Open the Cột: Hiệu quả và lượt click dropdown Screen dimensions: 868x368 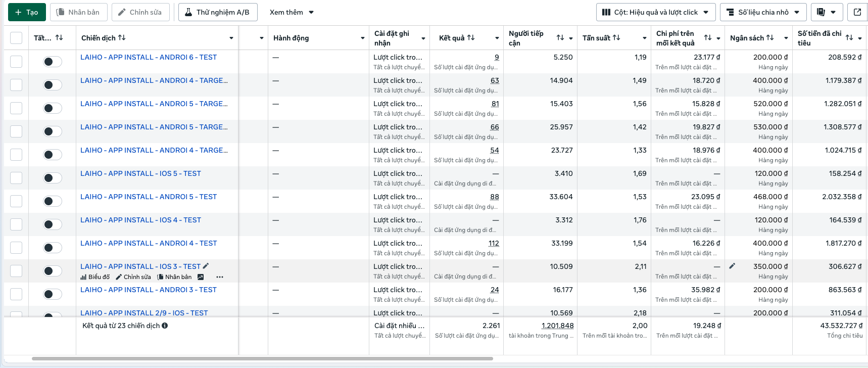655,12
